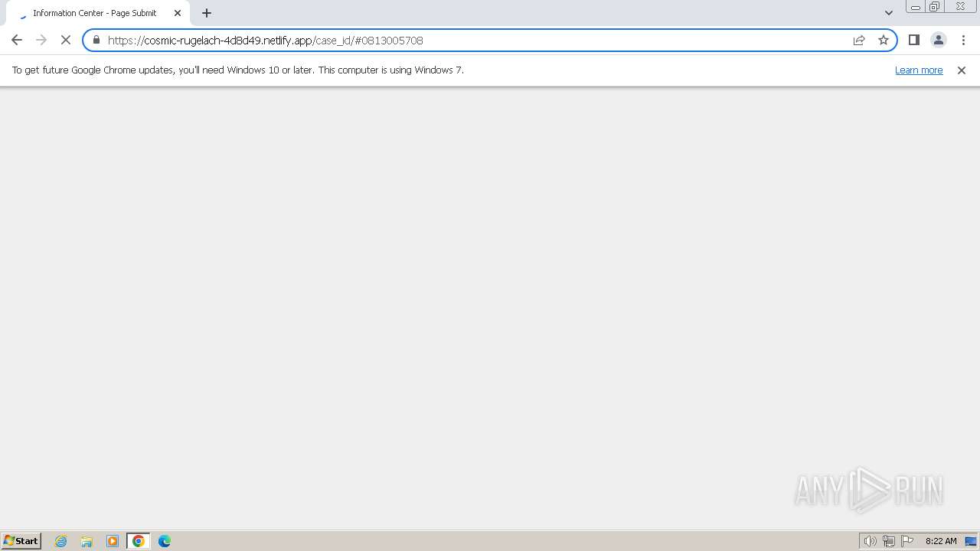Follow the Learn more link
The image size is (980, 551).
[x=919, y=70]
